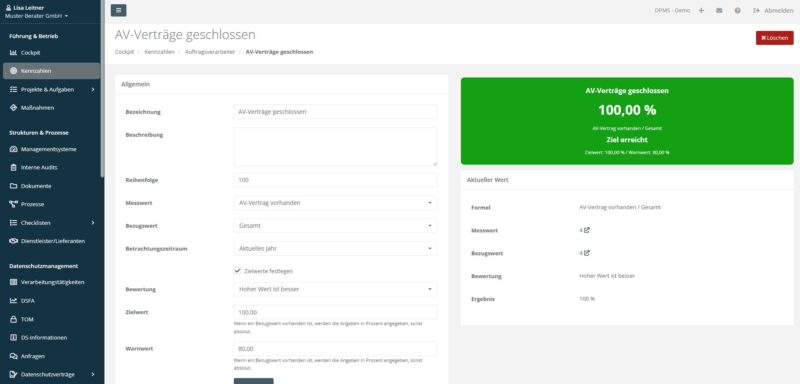This screenshot has height=384, width=800.
Task: Open the help question mark icon
Action: (x=738, y=10)
